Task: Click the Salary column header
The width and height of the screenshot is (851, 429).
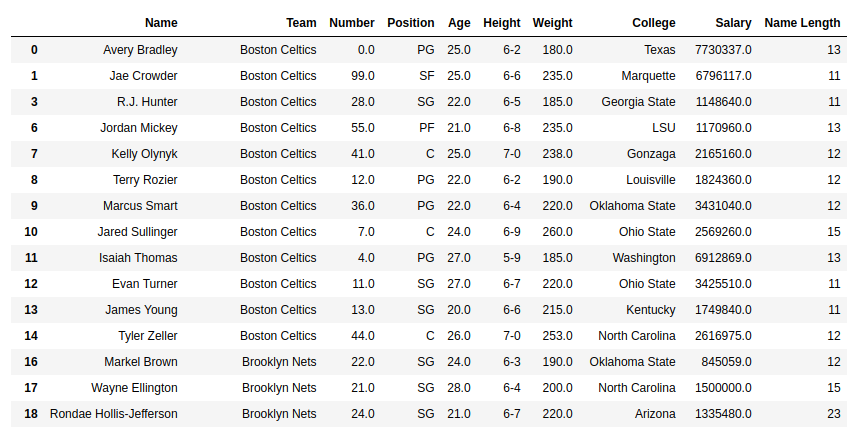Action: point(733,23)
